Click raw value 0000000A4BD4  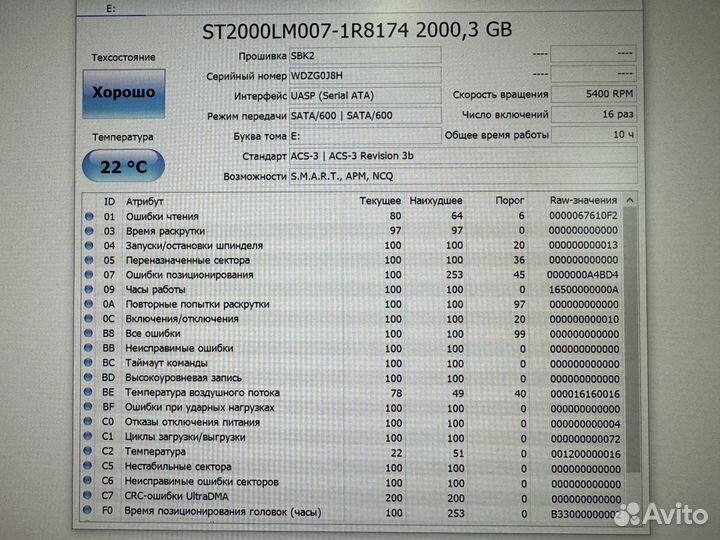pyautogui.click(x=583, y=275)
